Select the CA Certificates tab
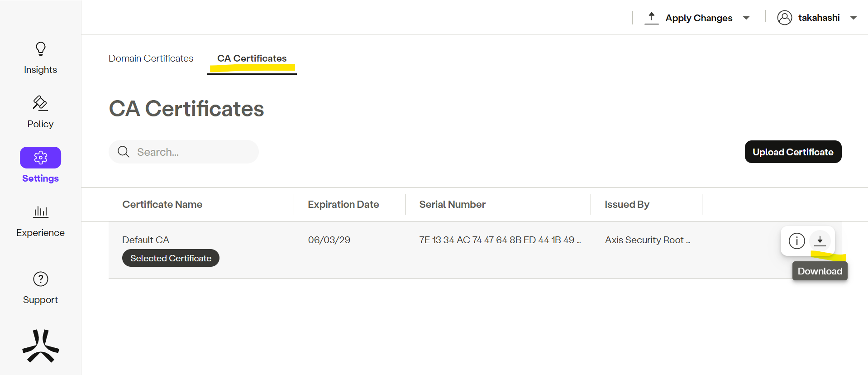The image size is (868, 375). coord(252,58)
